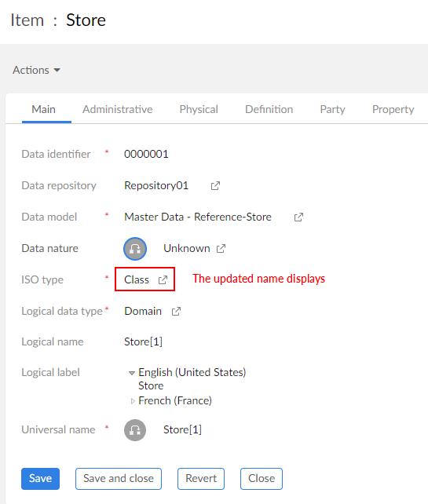Viewport: 428px width, 504px height.
Task: Click the Master Data - Reference-Store text
Action: point(198,217)
